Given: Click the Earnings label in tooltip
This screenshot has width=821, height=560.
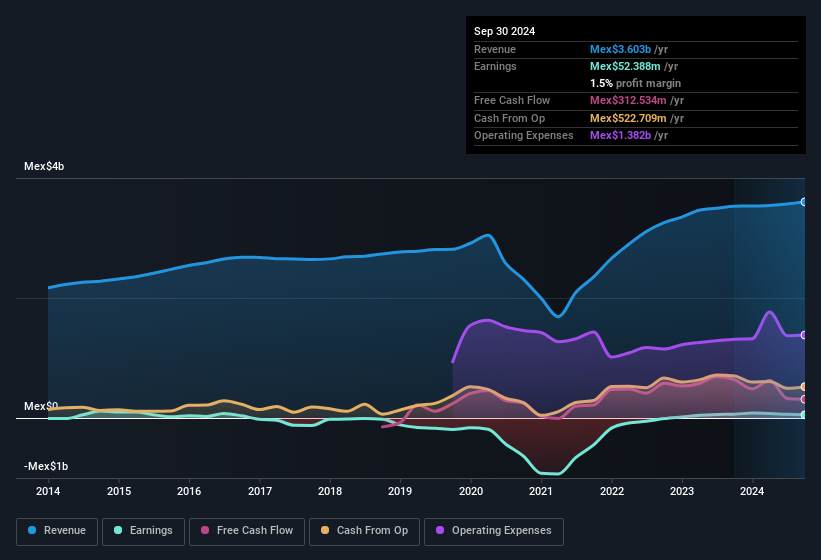Looking at the screenshot, I should click(495, 66).
